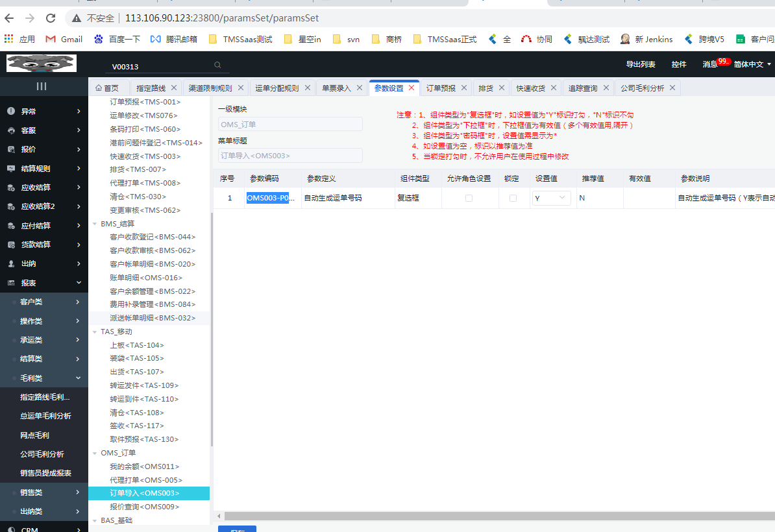Image resolution: width=775 pixels, height=532 pixels.
Task: Open the Gmail bookmark
Action: pyautogui.click(x=64, y=39)
